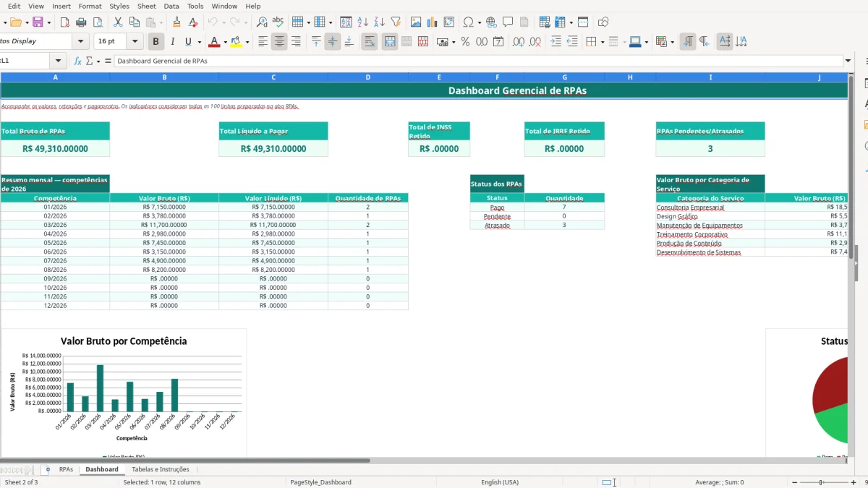The width and height of the screenshot is (868, 488).
Task: Click the English (USA) language status
Action: 500,482
